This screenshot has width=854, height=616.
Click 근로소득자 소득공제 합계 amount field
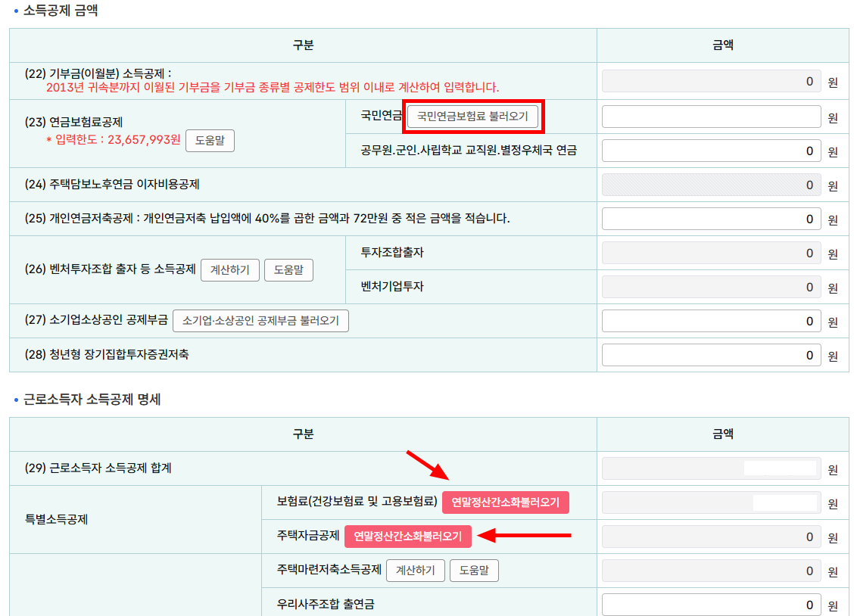click(x=712, y=468)
